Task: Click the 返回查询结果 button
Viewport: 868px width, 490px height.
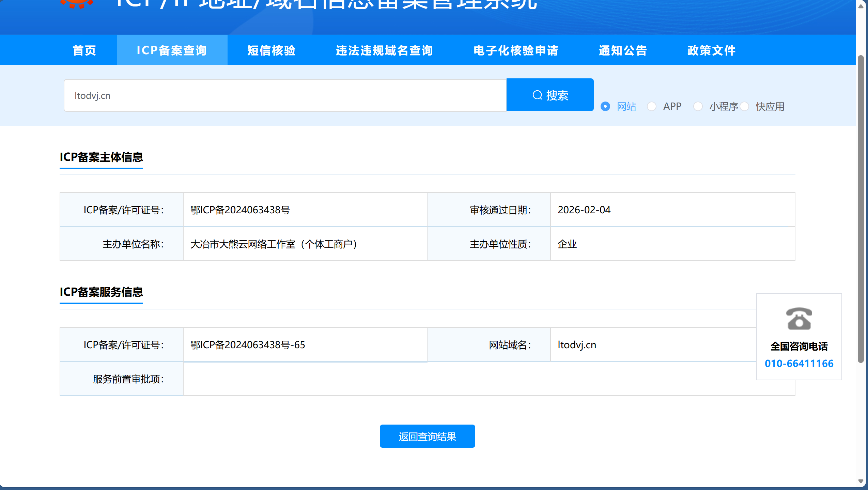Action: click(427, 436)
